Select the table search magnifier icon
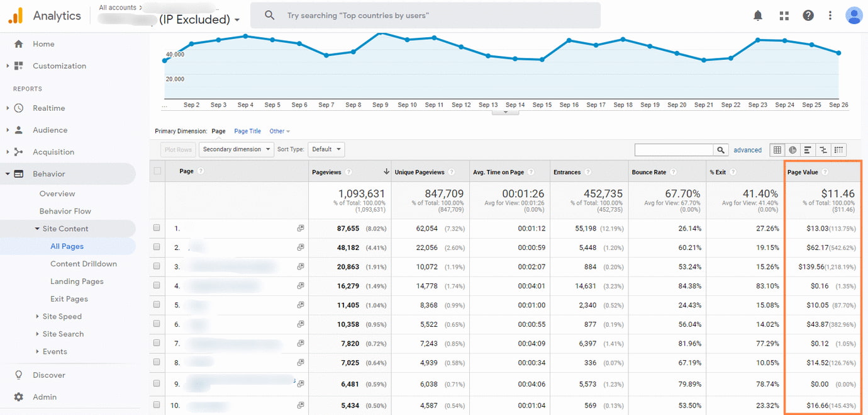Viewport: 868px width, 415px height. pyautogui.click(x=721, y=149)
